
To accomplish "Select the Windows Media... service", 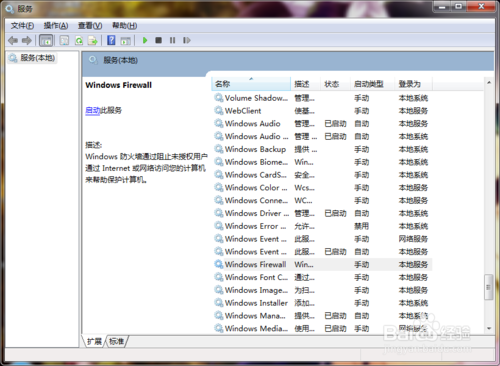I will (x=322, y=328).
